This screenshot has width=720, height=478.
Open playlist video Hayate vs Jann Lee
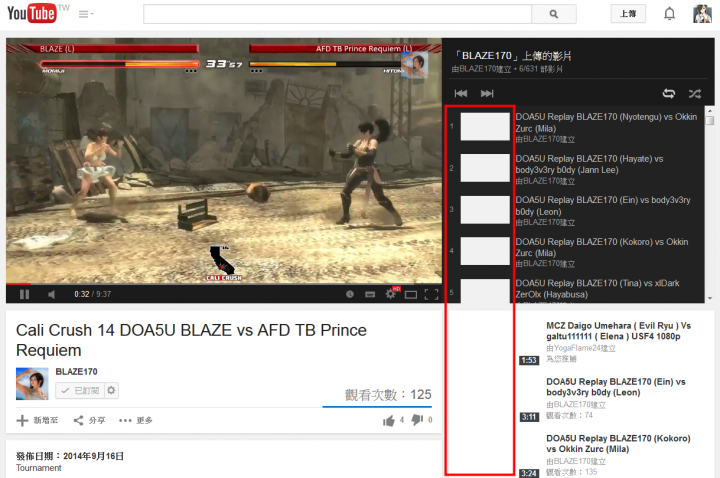pyautogui.click(x=590, y=164)
